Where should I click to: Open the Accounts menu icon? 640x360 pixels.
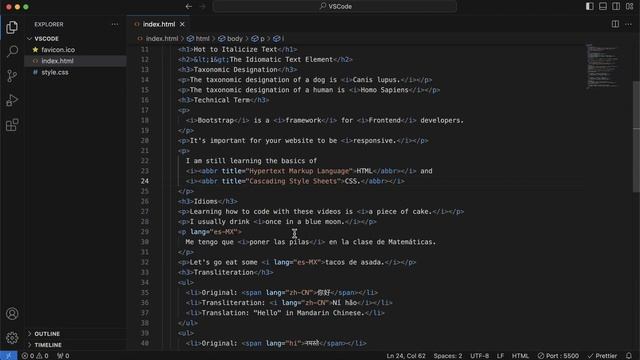tap(12, 313)
